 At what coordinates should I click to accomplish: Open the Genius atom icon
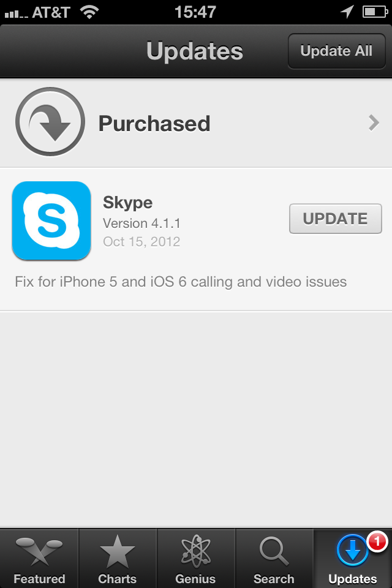point(196,551)
